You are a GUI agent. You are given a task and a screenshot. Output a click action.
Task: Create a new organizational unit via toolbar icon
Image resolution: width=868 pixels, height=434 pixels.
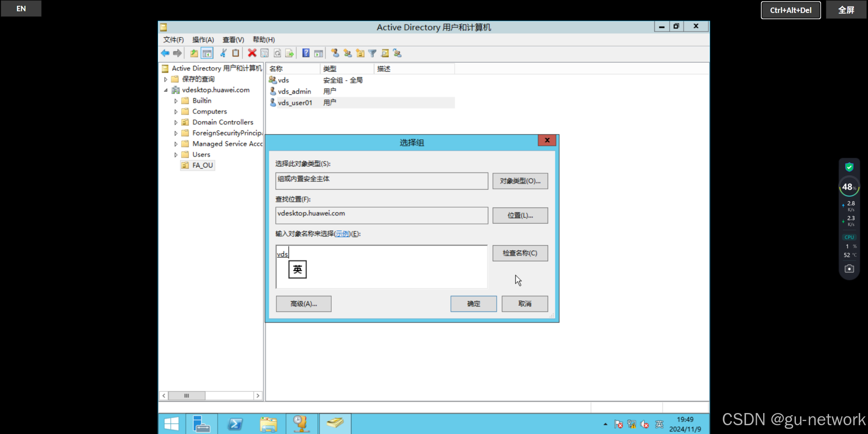coord(360,53)
